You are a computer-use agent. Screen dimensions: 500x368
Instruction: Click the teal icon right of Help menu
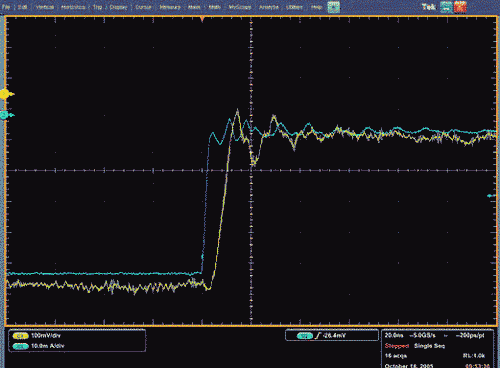coord(333,7)
